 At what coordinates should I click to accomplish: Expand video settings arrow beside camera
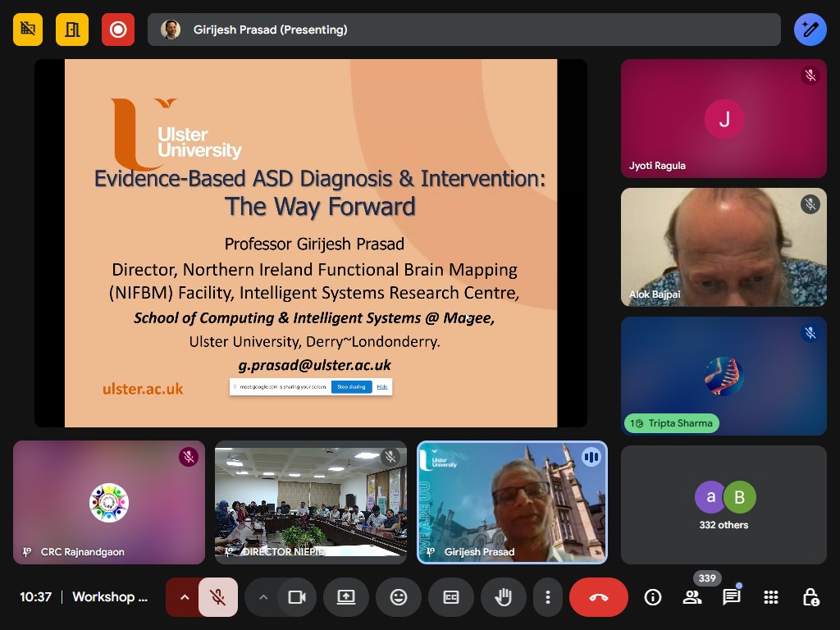[x=263, y=597]
